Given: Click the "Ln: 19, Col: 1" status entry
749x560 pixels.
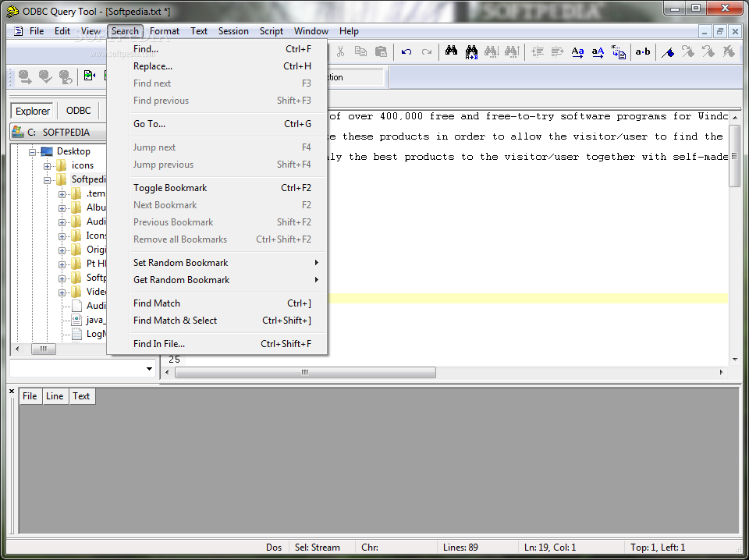Looking at the screenshot, I should pyautogui.click(x=550, y=548).
